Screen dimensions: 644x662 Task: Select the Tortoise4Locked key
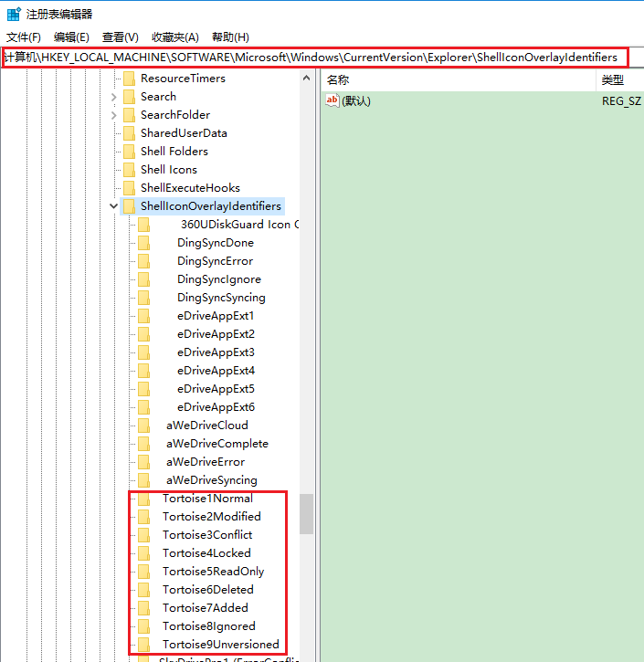(x=206, y=553)
